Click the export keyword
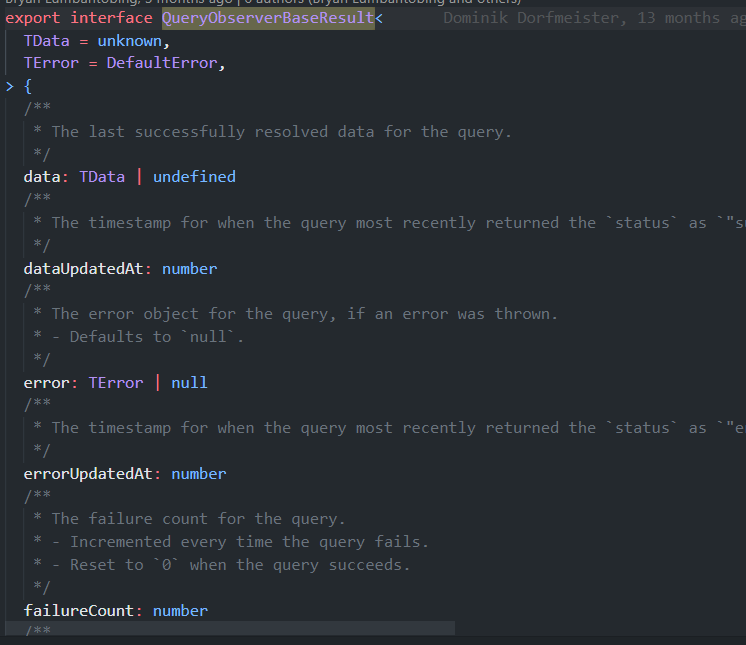Image resolution: width=746 pixels, height=645 pixels. (x=32, y=18)
